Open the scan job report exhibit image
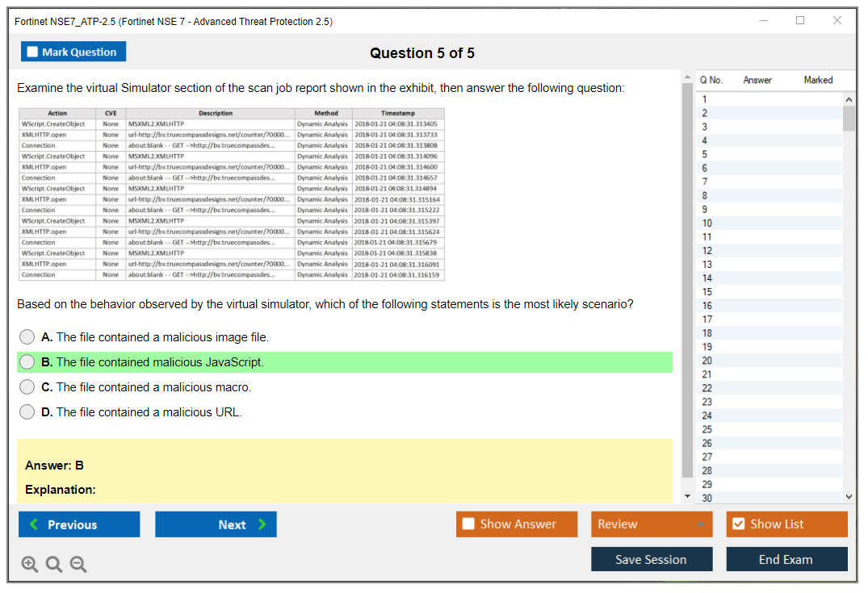 coord(232,194)
